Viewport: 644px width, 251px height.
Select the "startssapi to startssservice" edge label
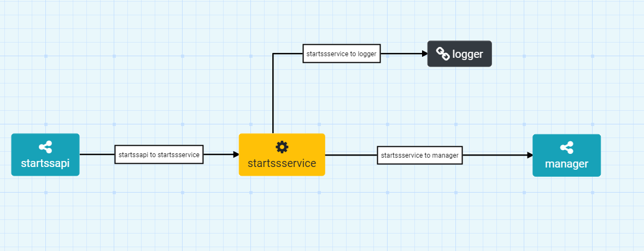coord(159,155)
